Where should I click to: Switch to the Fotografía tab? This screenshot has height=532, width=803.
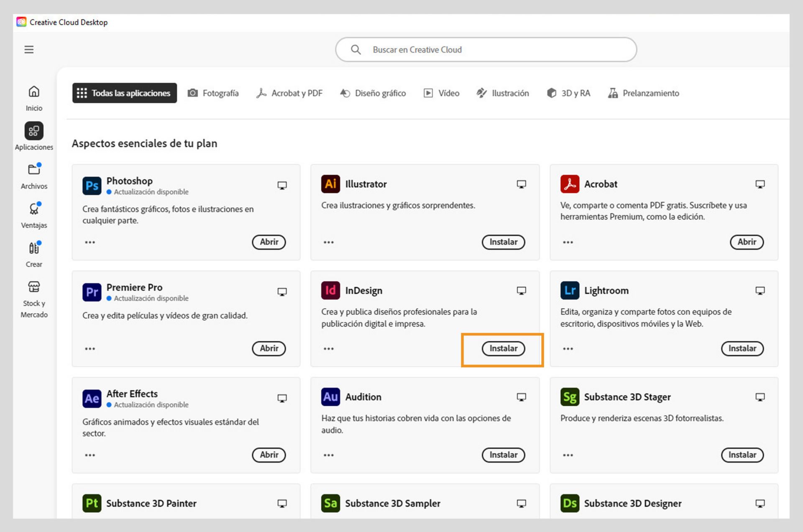point(213,93)
